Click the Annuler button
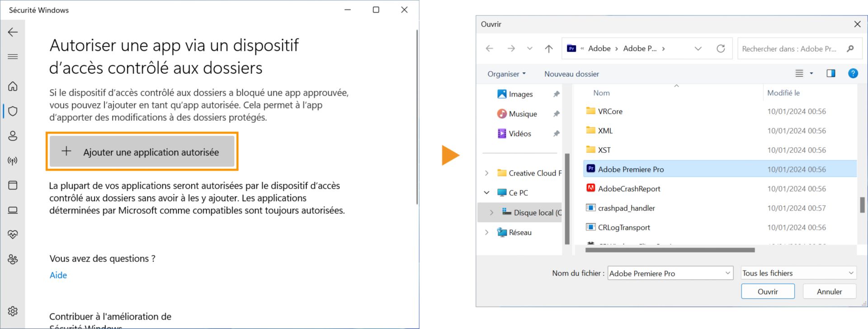 [x=829, y=291]
